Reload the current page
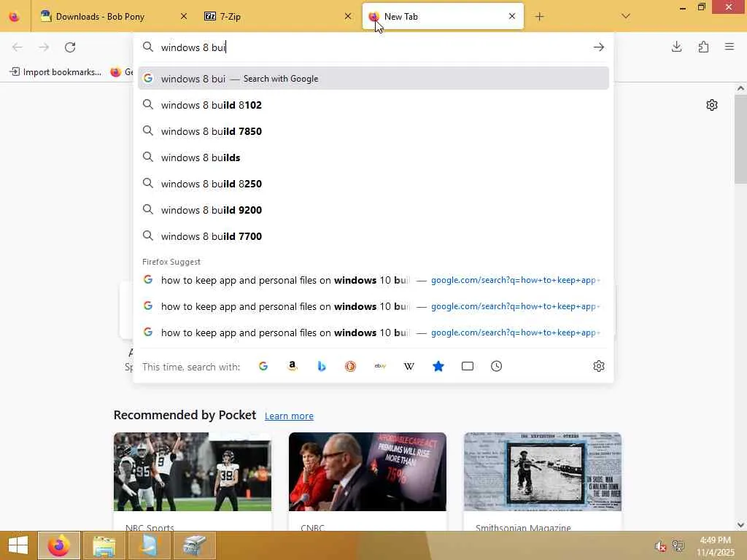 tap(71, 47)
